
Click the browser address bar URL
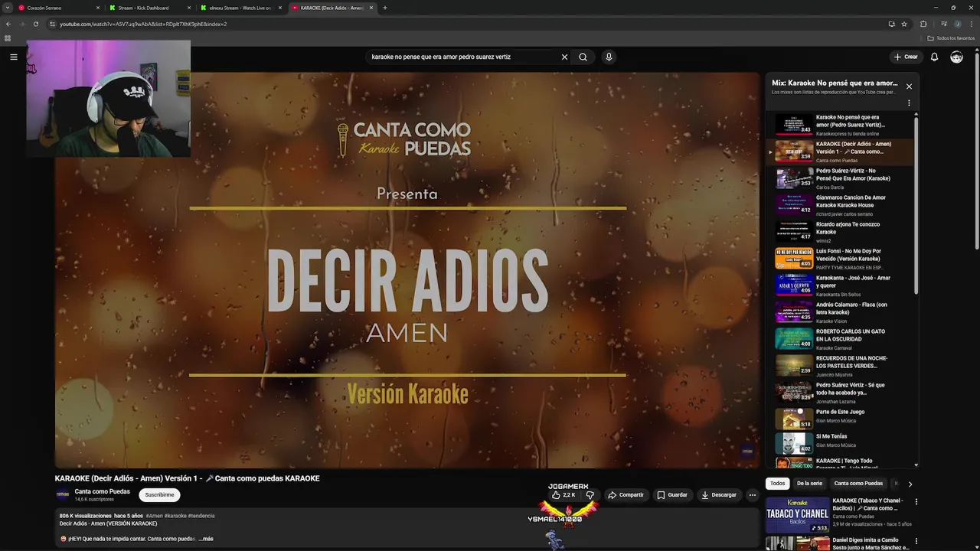[x=143, y=24]
